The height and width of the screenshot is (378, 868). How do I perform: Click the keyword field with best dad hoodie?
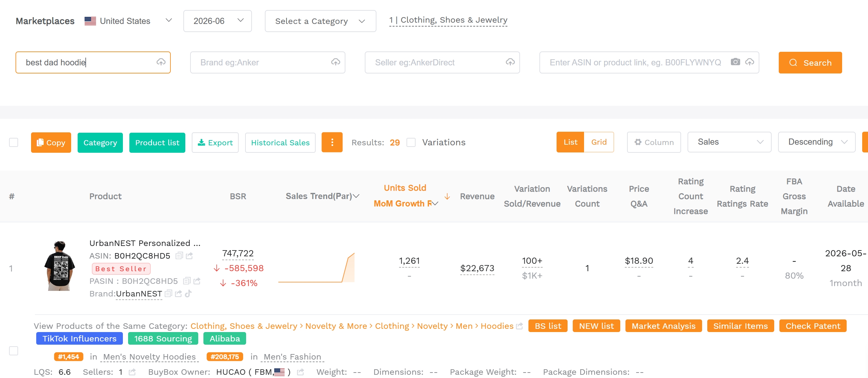[x=93, y=62]
